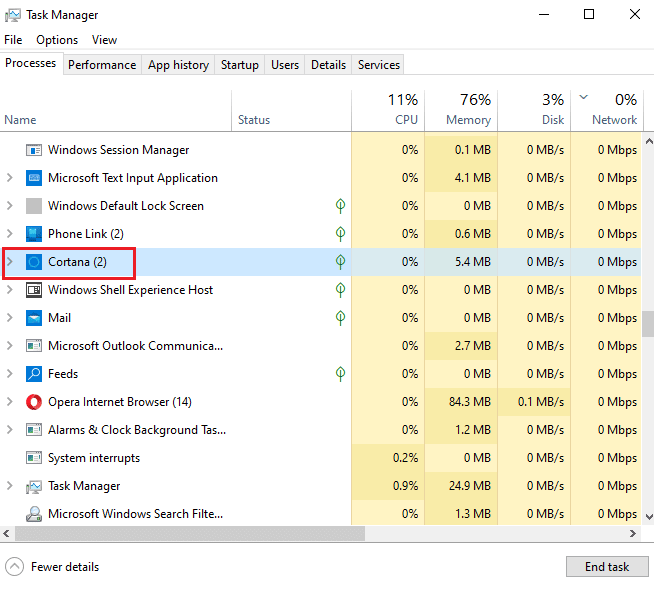Click the Windows Default Lock Screen icon

(34, 206)
